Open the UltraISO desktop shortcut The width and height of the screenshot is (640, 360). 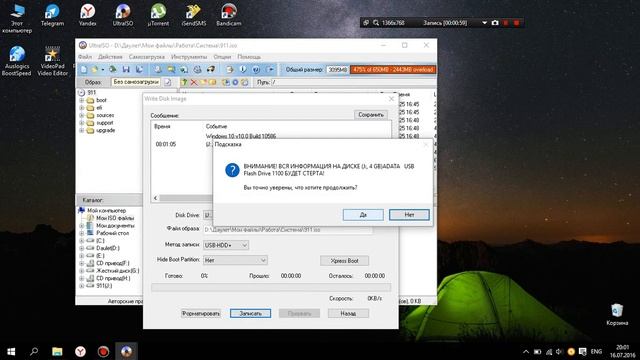(123, 16)
